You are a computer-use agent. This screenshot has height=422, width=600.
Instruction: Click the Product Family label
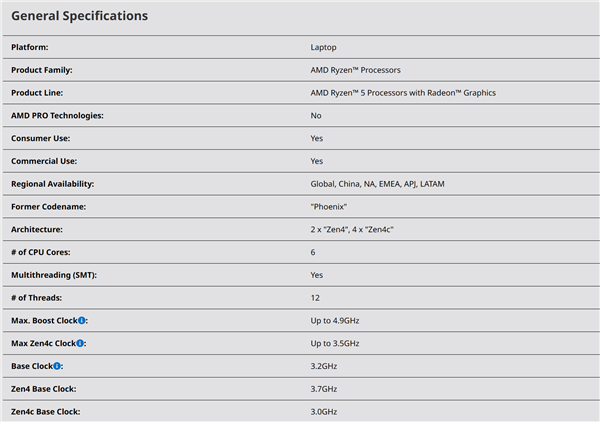point(42,70)
